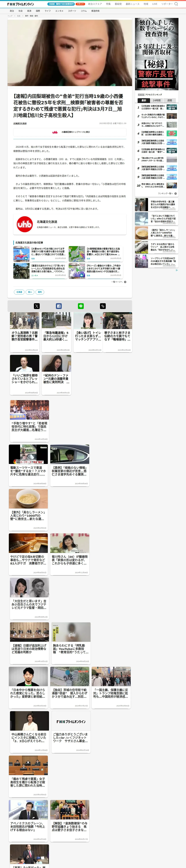The image size is (186, 868).
Task: Click the uhb logo in the broadcaster card
Action: [25, 224]
